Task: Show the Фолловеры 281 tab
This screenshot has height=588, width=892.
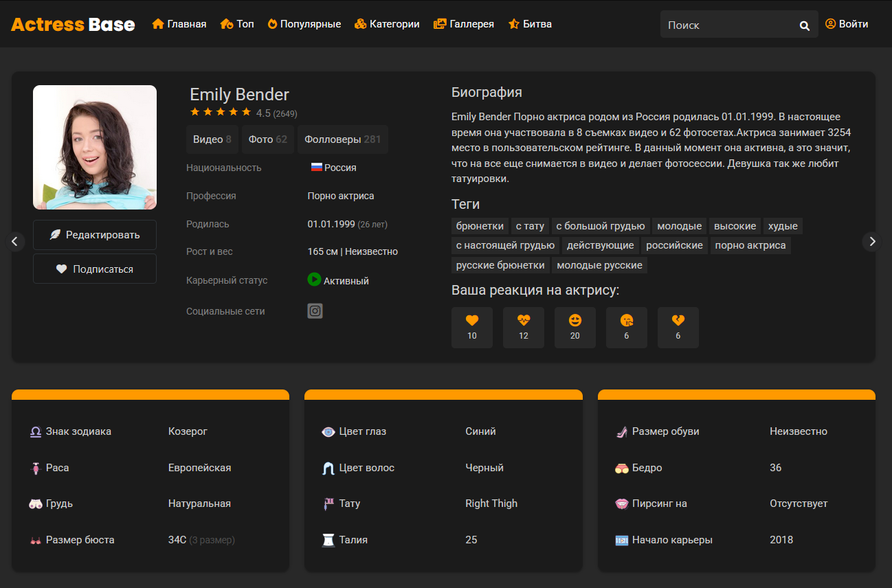Action: tap(343, 139)
